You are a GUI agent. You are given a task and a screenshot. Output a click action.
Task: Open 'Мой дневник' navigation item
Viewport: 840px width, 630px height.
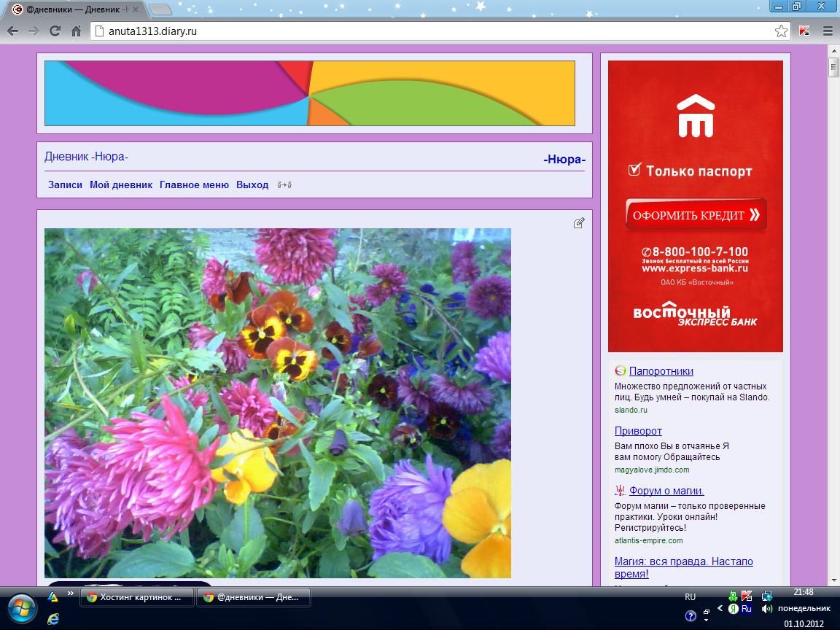click(x=121, y=185)
